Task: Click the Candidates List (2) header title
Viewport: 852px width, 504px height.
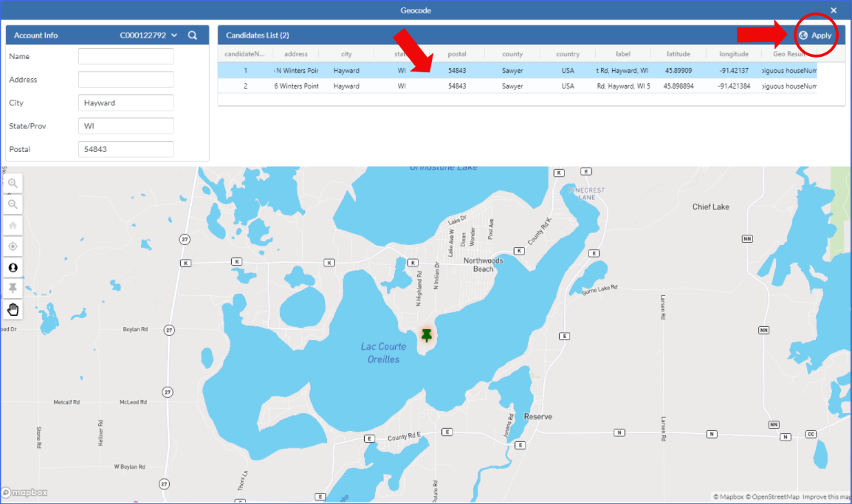Action: (258, 35)
